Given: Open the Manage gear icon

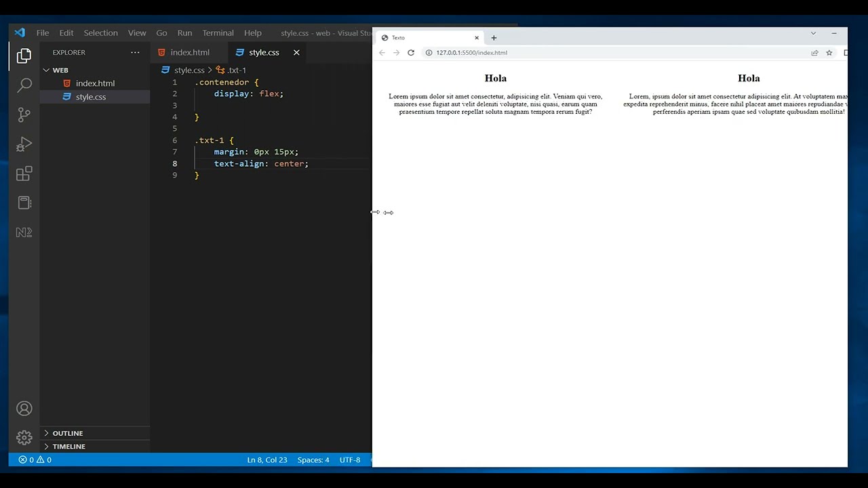Looking at the screenshot, I should click(x=24, y=438).
